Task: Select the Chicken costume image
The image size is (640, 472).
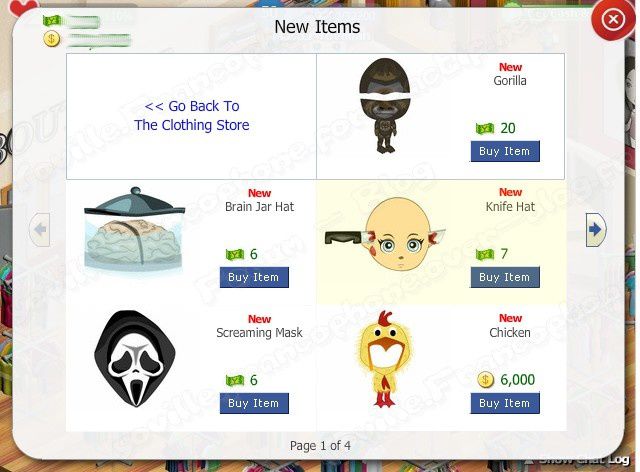Action: click(384, 359)
